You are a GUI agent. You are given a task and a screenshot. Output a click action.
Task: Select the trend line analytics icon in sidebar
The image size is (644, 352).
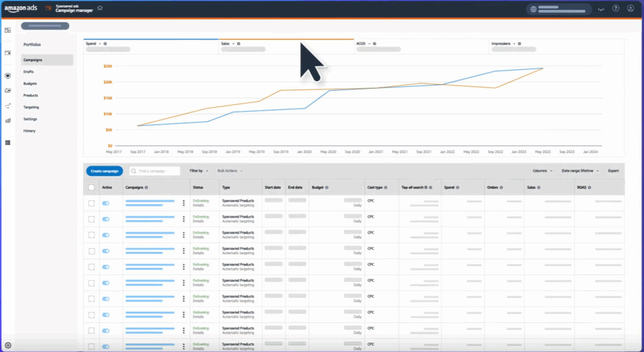click(x=8, y=106)
